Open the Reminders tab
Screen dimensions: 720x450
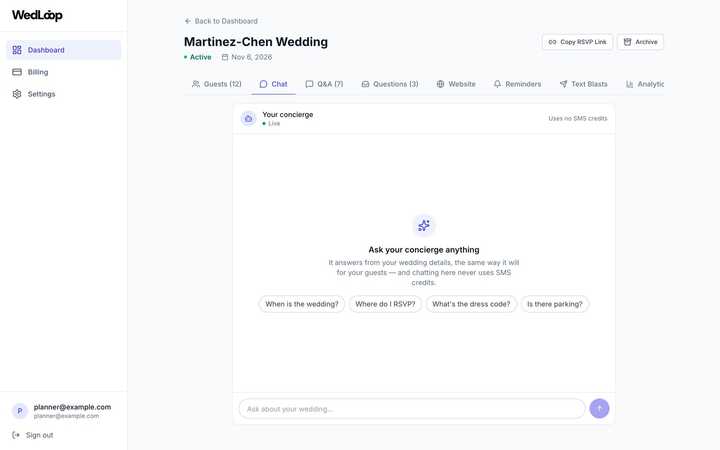click(x=518, y=84)
